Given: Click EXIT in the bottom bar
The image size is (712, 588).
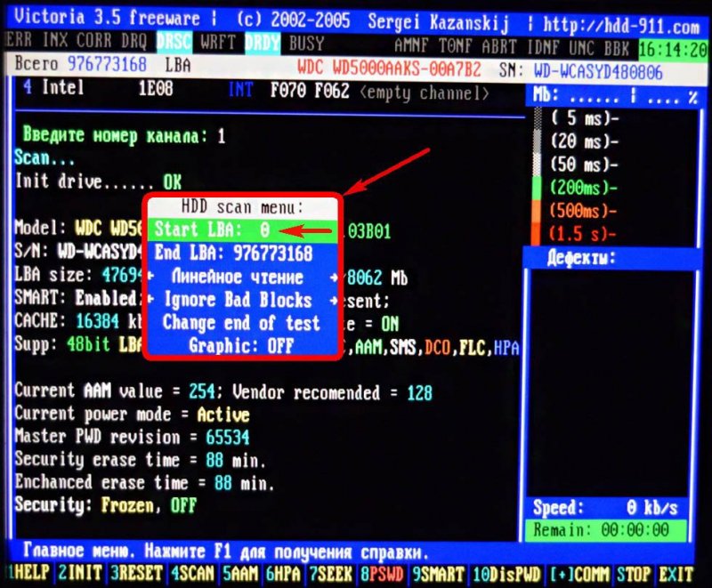Looking at the screenshot, I should (676, 575).
